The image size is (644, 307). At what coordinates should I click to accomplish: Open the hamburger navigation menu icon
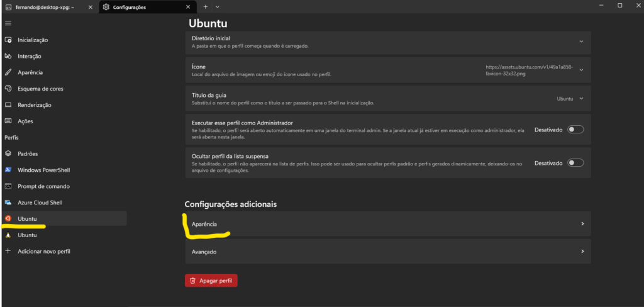8,23
